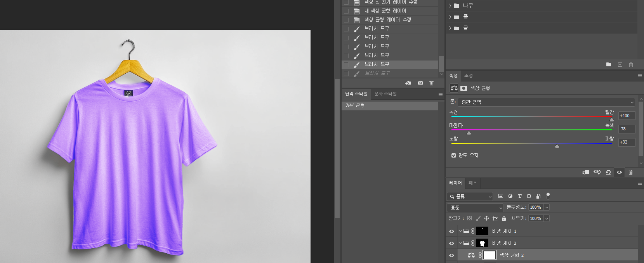
Task: Delete current history state with trash icon
Action: (431, 83)
